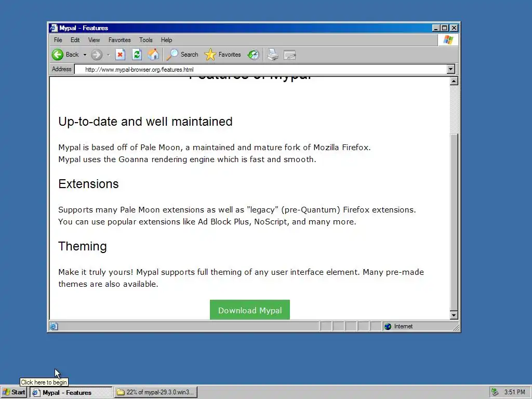
Task: Click the window resize grip in status bar
Action: click(x=456, y=327)
